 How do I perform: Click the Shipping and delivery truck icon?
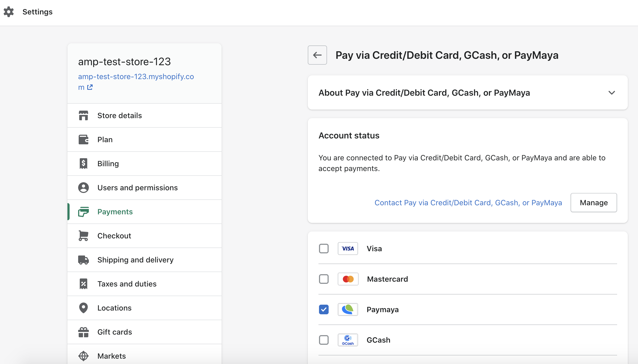[83, 260]
